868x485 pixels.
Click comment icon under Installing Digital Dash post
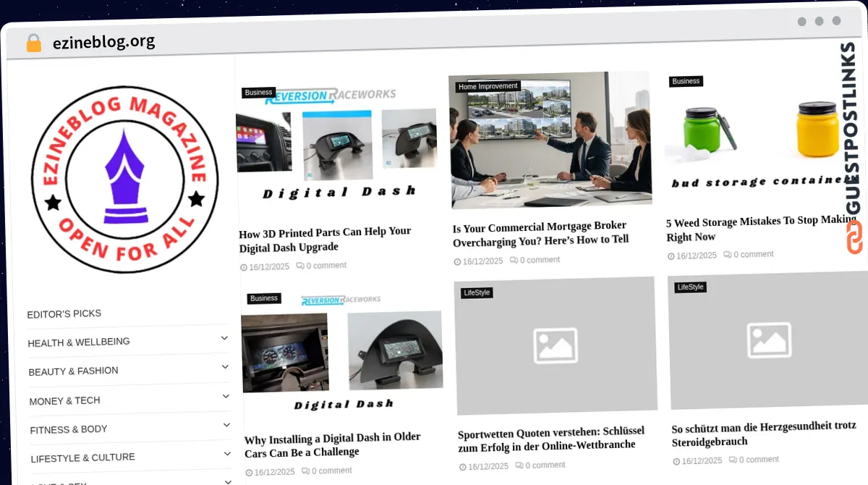[305, 471]
